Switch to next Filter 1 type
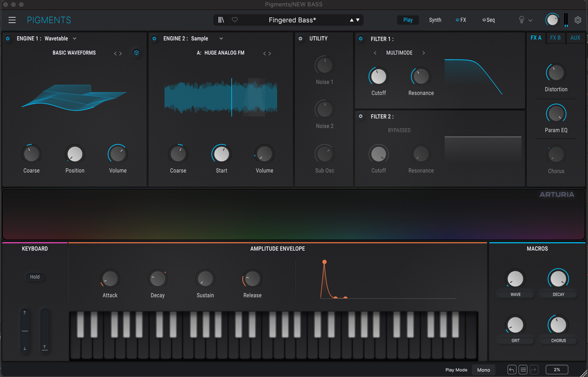 [424, 53]
